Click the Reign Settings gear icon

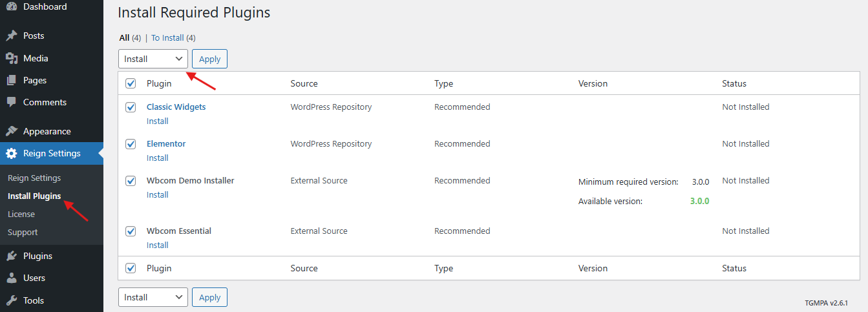(x=11, y=153)
